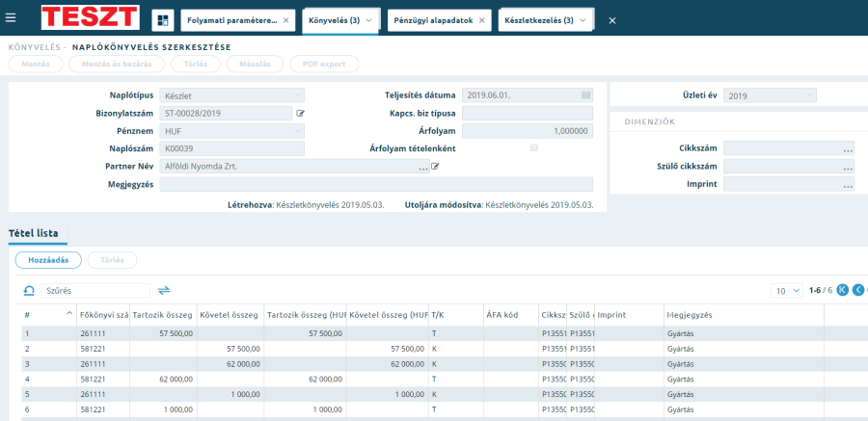The image size is (868, 421).
Task: Go to first page icon
Action: click(843, 290)
